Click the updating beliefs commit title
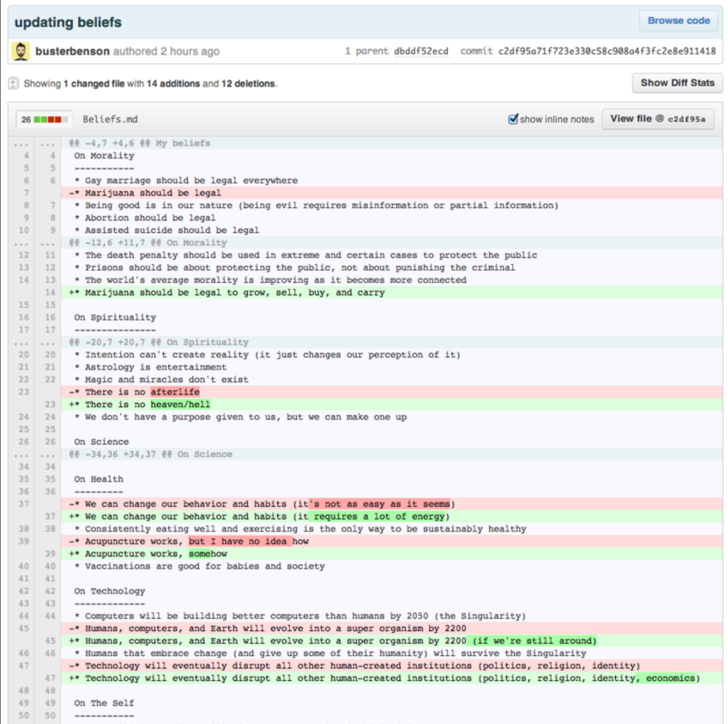Viewport: 728px width, 724px height. (68, 22)
